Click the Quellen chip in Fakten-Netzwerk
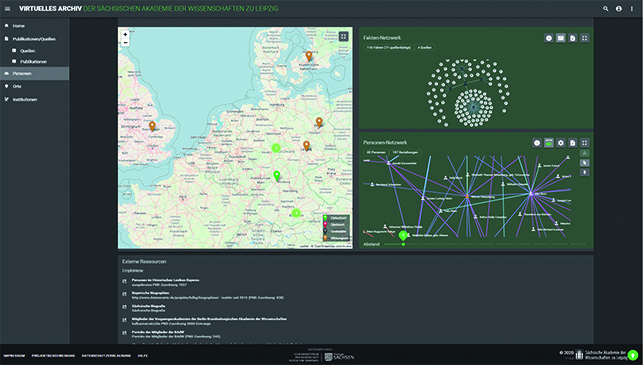 coord(424,48)
